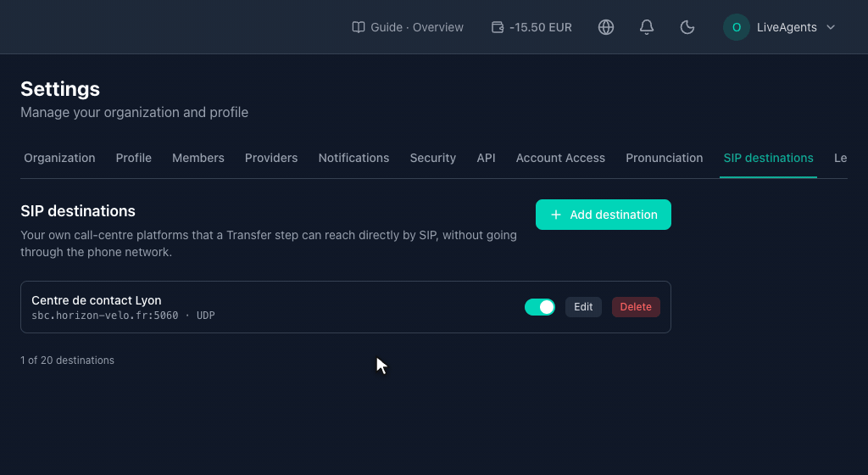Delete the Centre de contact Lyon destination
Screen dimensions: 868x475
[636, 307]
